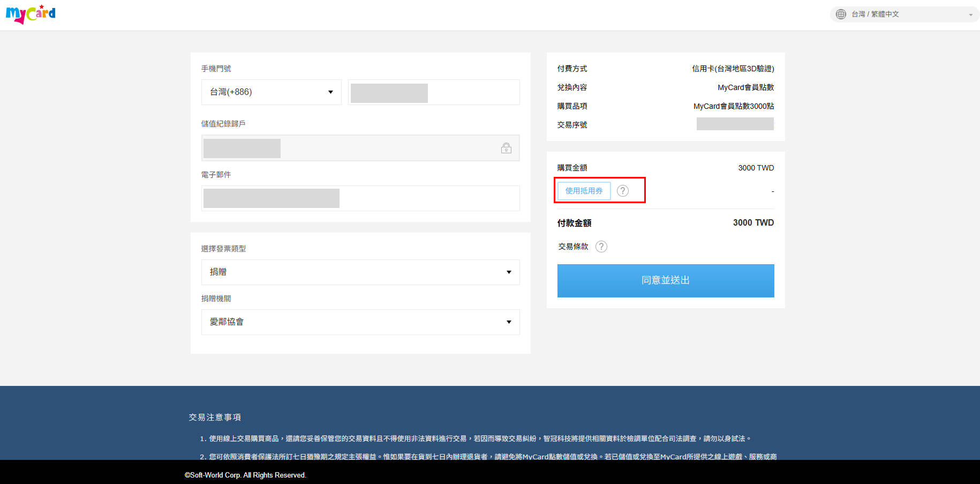This screenshot has width=980, height=484.
Task: Click the MyCard logo
Action: click(x=31, y=14)
